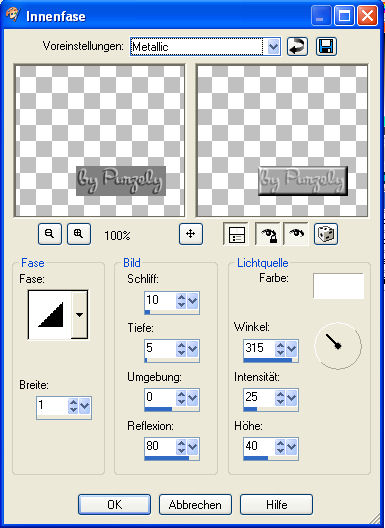Image resolution: width=385 pixels, height=528 pixels.
Task: Click the proof eye icon
Action: [x=296, y=234]
